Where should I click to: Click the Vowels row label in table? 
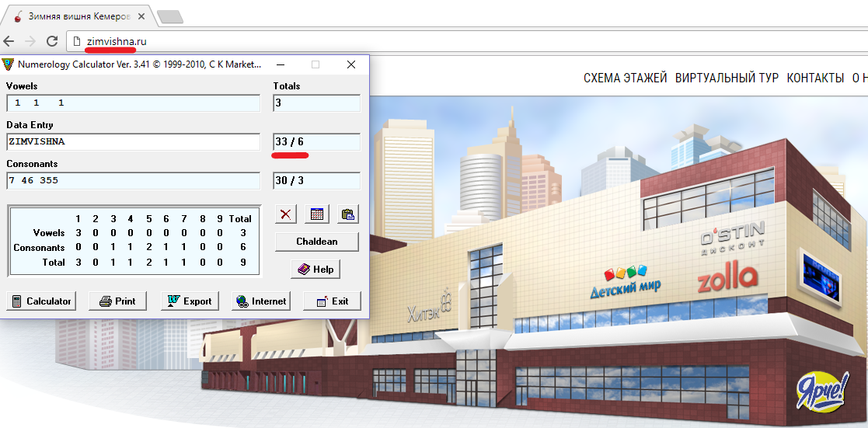[49, 233]
